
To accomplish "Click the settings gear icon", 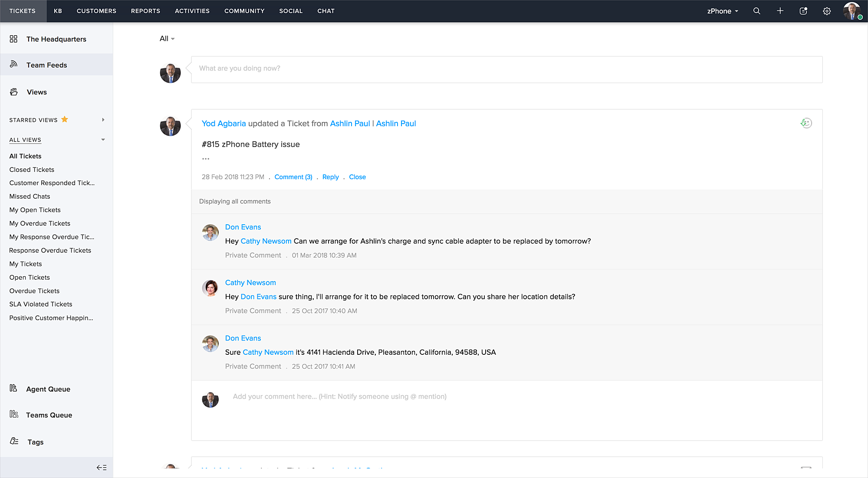I will coord(826,11).
